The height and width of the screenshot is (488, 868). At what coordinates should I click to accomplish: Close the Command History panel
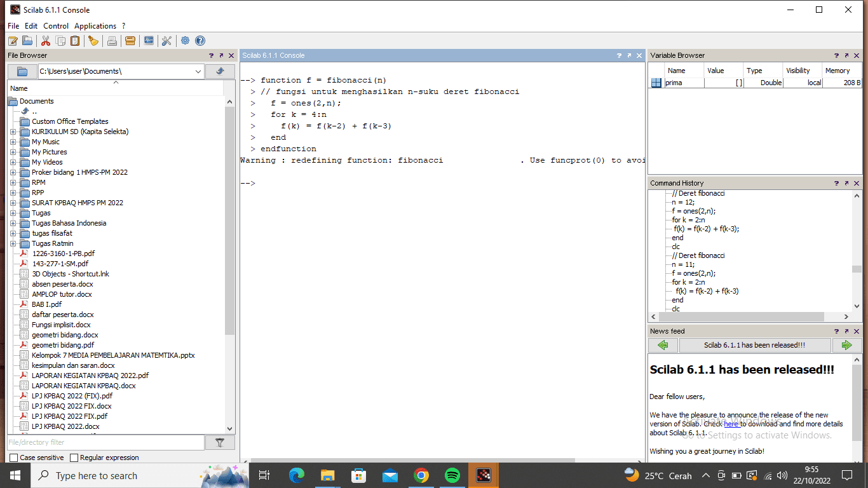[x=857, y=183]
